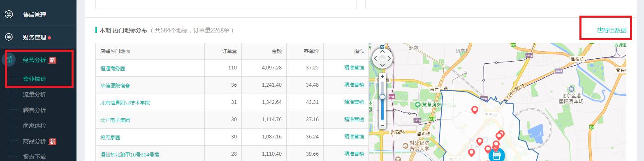The image size is (644, 161).
Task: Expand 经营分析 menu section
Action: 35,60
